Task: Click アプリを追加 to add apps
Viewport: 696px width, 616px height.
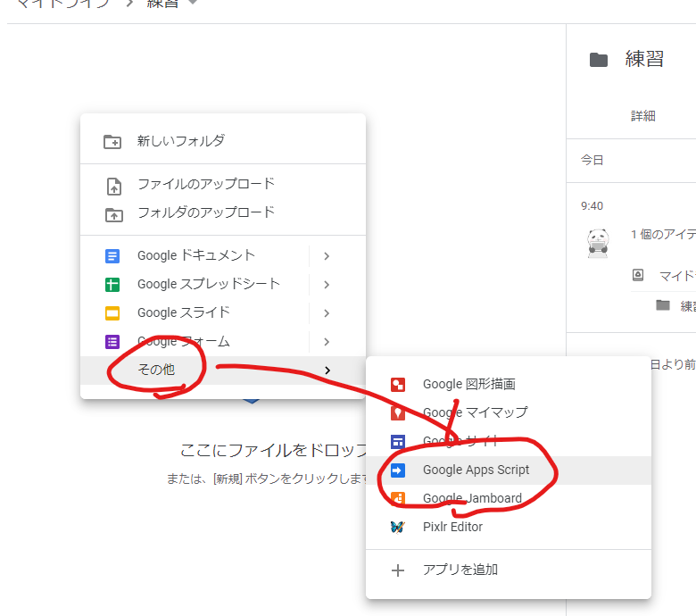Action: click(460, 570)
